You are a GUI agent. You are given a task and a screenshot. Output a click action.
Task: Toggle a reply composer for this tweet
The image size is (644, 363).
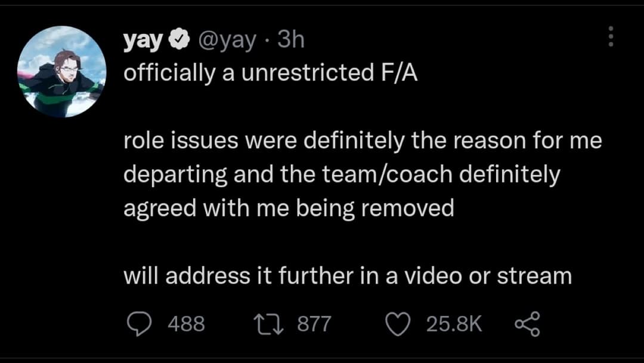pos(141,323)
